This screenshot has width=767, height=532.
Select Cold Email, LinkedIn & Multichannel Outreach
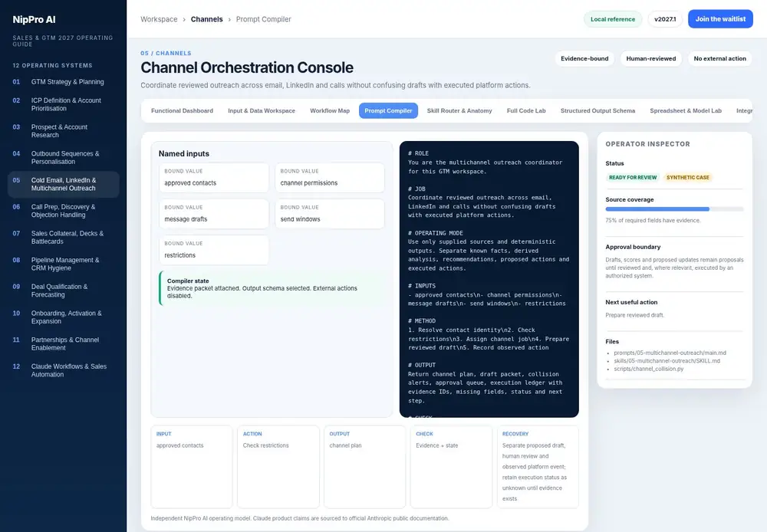coord(63,184)
